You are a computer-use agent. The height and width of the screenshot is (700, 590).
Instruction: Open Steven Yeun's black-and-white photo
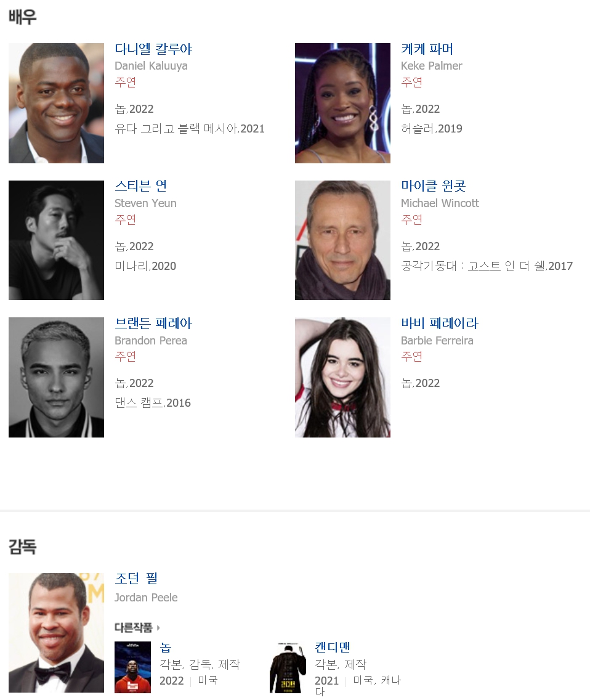(56, 240)
